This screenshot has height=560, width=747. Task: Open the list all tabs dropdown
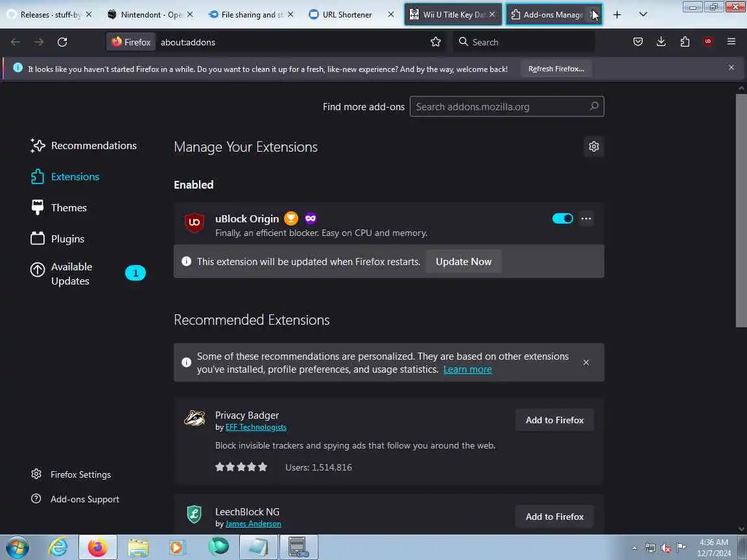pos(643,15)
